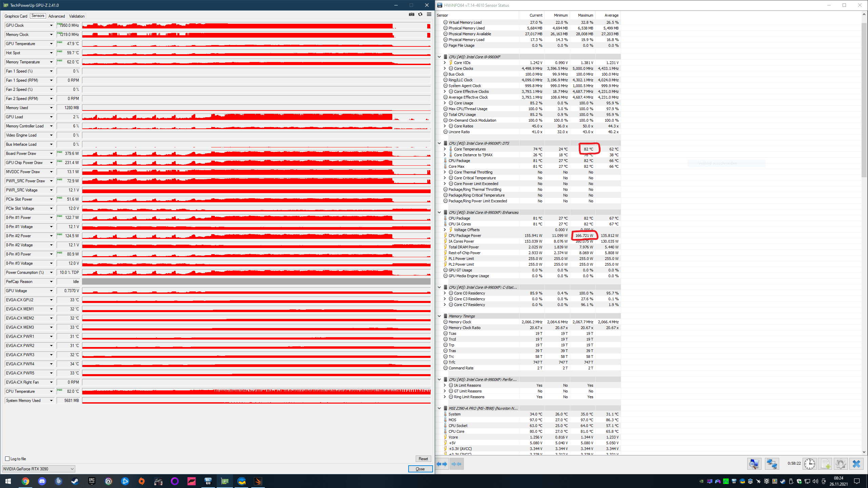Click the GPU-Z refresh sensors icon
This screenshot has height=488, width=868.
click(x=420, y=14)
